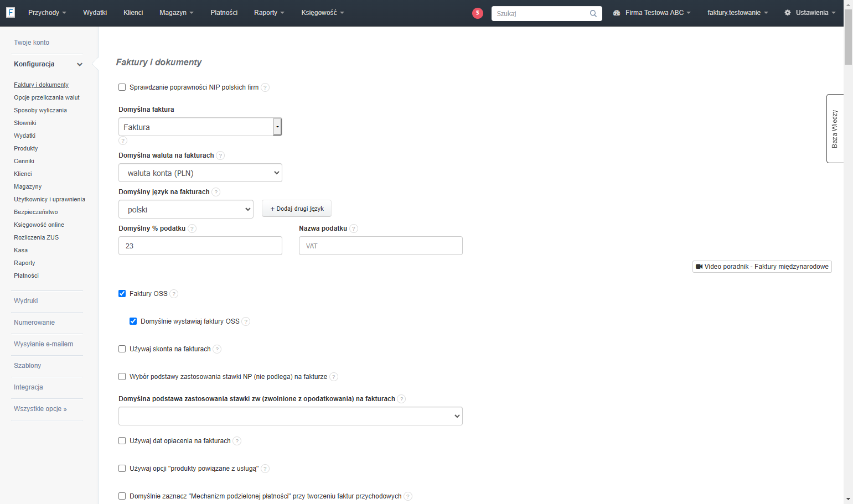Click help icon for Domyślny język na fakturach

click(216, 192)
